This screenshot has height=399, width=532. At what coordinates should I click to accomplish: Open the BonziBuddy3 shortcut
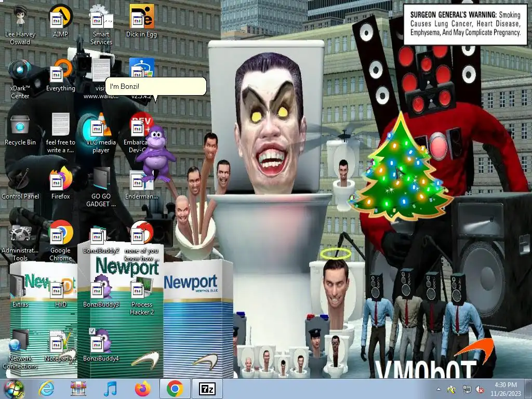coord(101,291)
